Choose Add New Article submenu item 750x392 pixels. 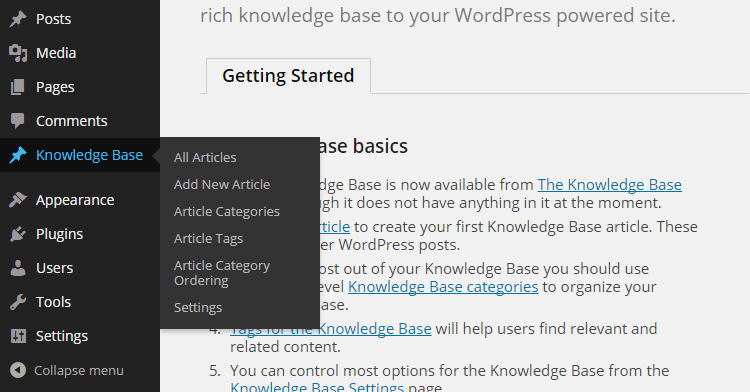[222, 185]
